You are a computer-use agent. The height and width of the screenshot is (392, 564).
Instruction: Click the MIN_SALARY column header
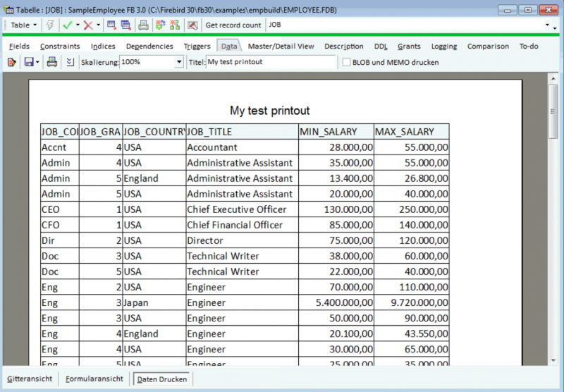(x=336, y=132)
